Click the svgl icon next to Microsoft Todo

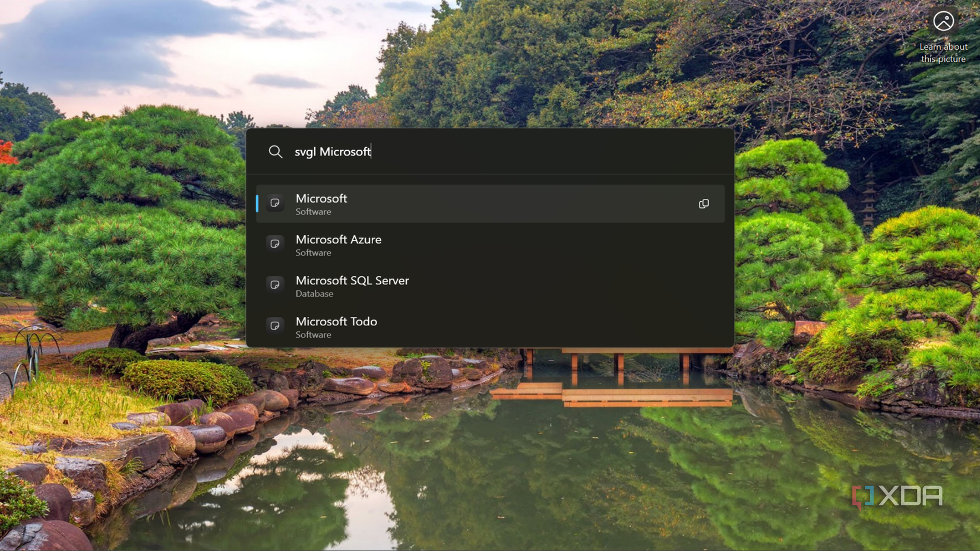coord(275,325)
